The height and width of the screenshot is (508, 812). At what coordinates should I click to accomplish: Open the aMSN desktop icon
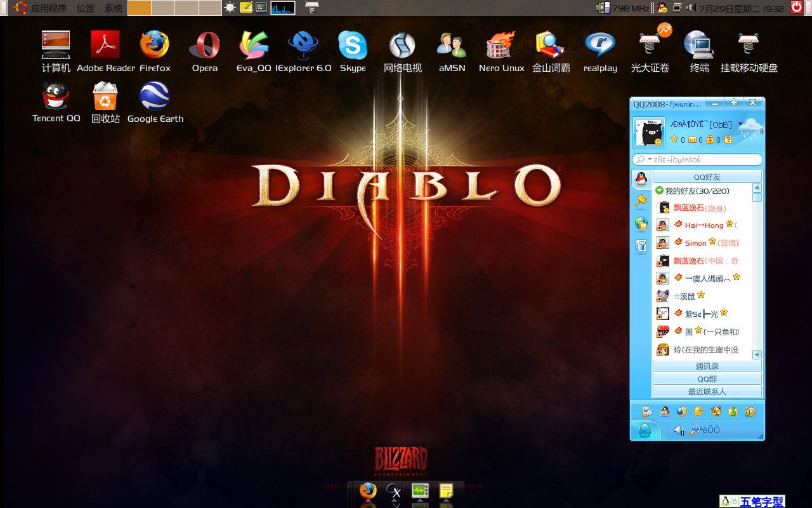point(452,52)
